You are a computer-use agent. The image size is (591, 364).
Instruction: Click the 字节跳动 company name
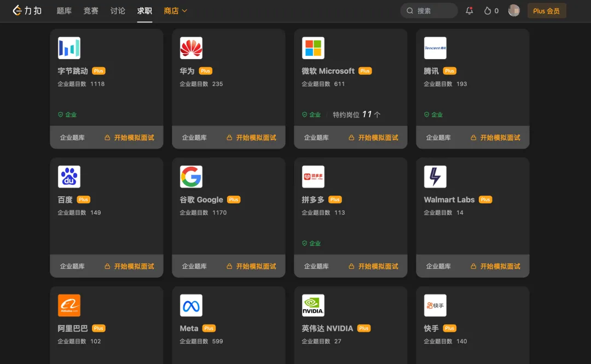73,71
